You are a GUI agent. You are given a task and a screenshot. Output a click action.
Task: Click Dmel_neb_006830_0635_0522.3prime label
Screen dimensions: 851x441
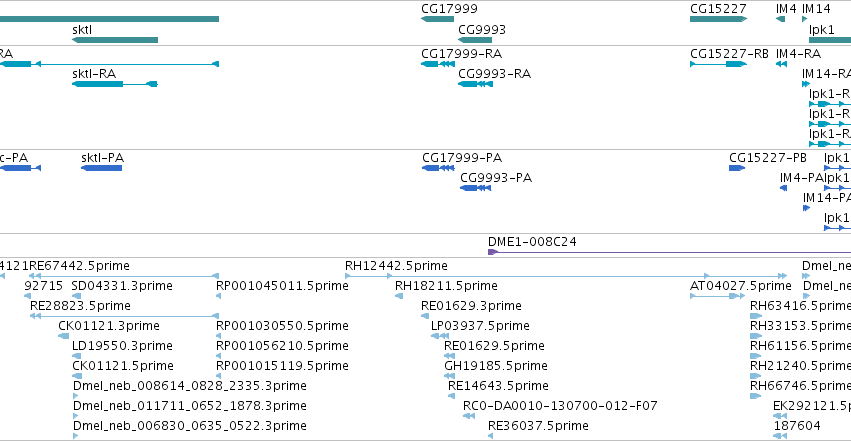[190, 426]
